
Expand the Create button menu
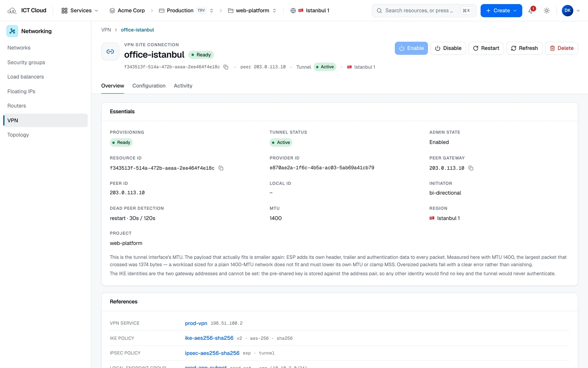(501, 10)
